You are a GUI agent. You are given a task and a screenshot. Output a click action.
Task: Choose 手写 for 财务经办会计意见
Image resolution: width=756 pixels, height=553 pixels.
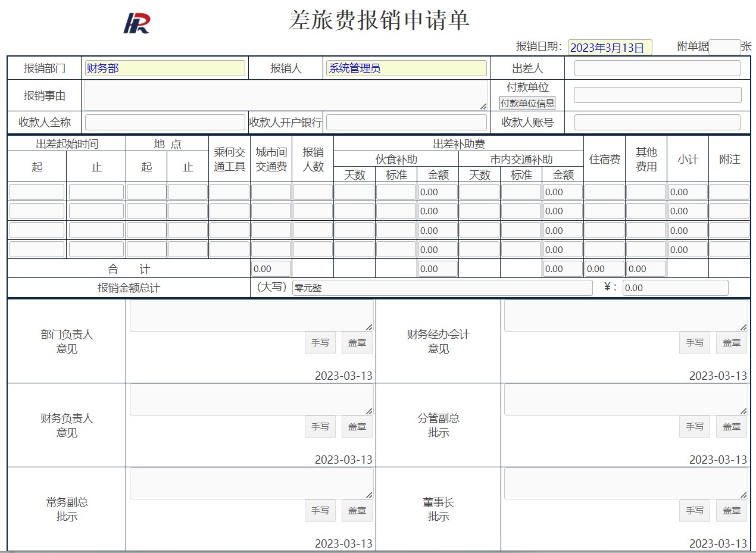[695, 343]
